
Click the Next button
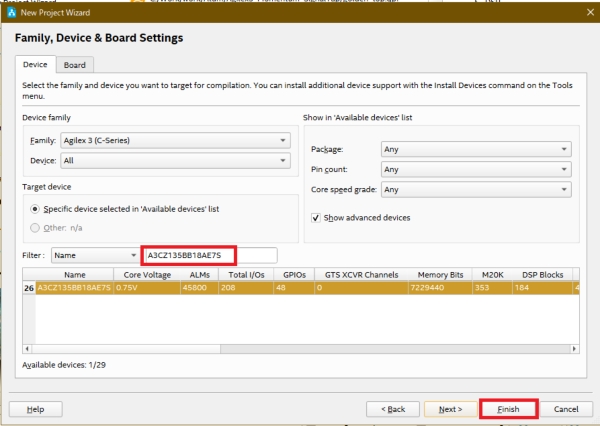pyautogui.click(x=449, y=409)
